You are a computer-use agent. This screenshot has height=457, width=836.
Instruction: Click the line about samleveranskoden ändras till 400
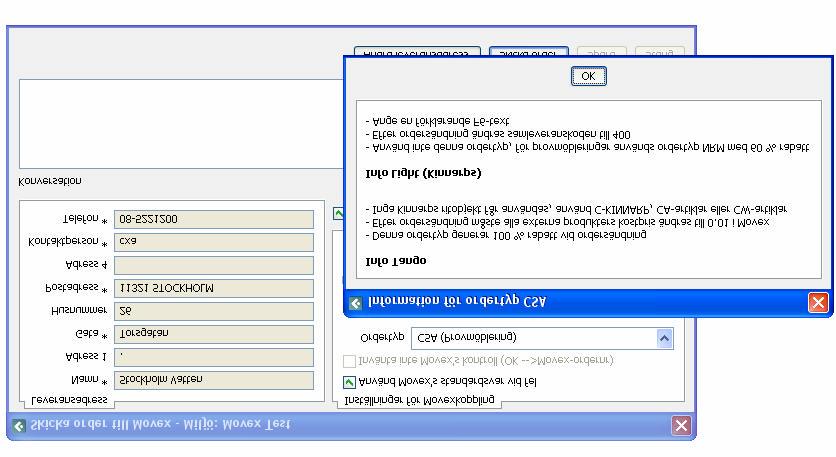point(498,134)
